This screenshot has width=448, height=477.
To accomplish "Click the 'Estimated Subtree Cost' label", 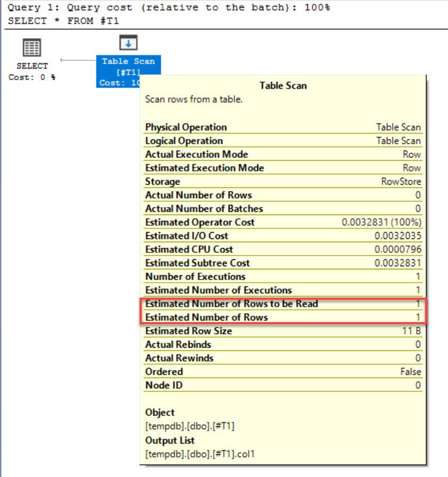I will coord(197,263).
